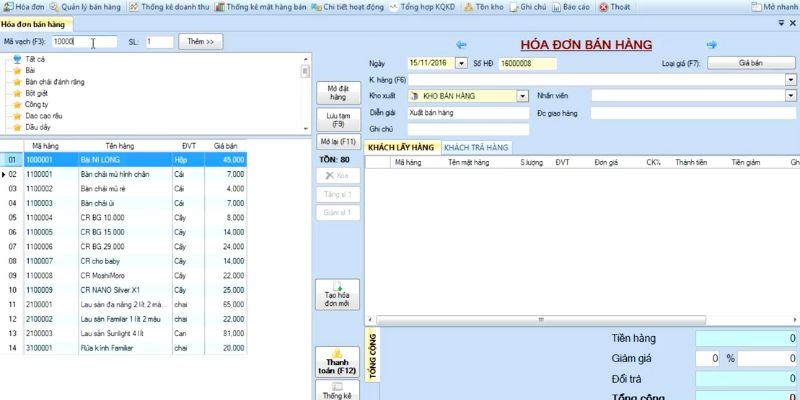Screen dimensions: 800x400
Task: Click the Giảm giá percent field
Action: [708, 359]
